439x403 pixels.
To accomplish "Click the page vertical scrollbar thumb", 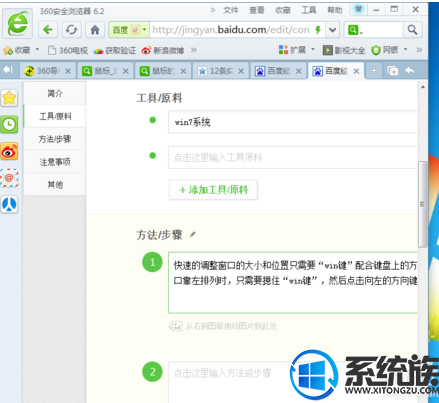I will pos(422,204).
